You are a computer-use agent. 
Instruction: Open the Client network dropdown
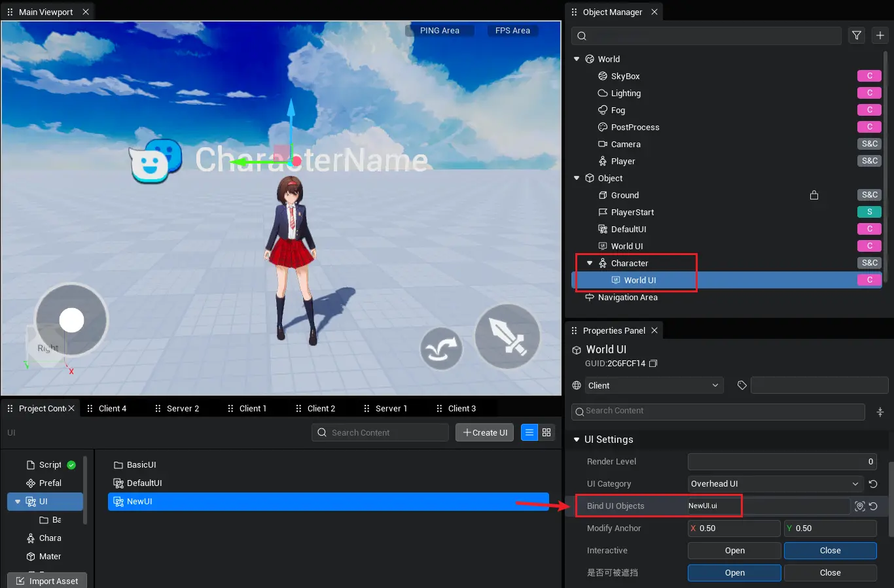pos(654,386)
